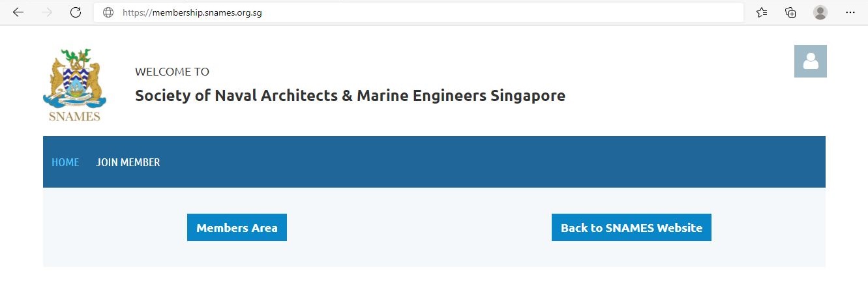Open the Members Area button
Image resolution: width=868 pixels, height=286 pixels.
237,227
